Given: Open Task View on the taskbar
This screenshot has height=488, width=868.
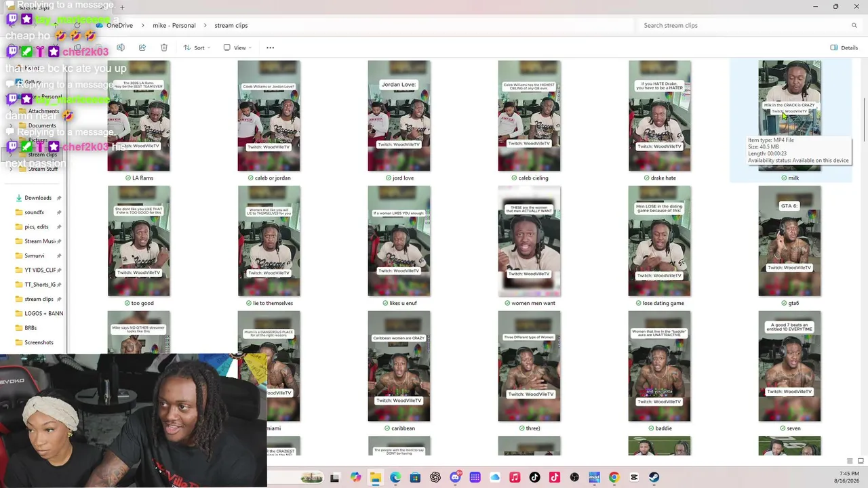Looking at the screenshot, I should (335, 477).
